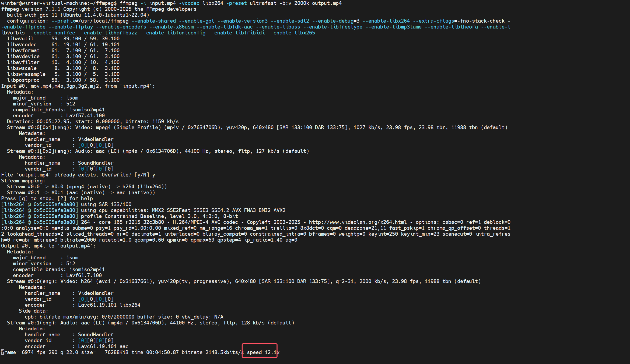Click the --enable-nonfree configuration flag
The width and height of the screenshot is (630, 364).
(x=51, y=33)
